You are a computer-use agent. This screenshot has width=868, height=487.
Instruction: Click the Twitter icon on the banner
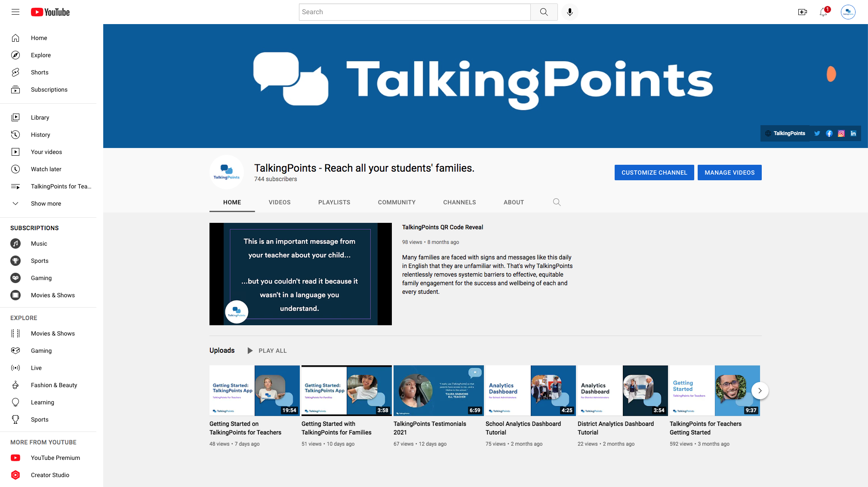coord(817,133)
